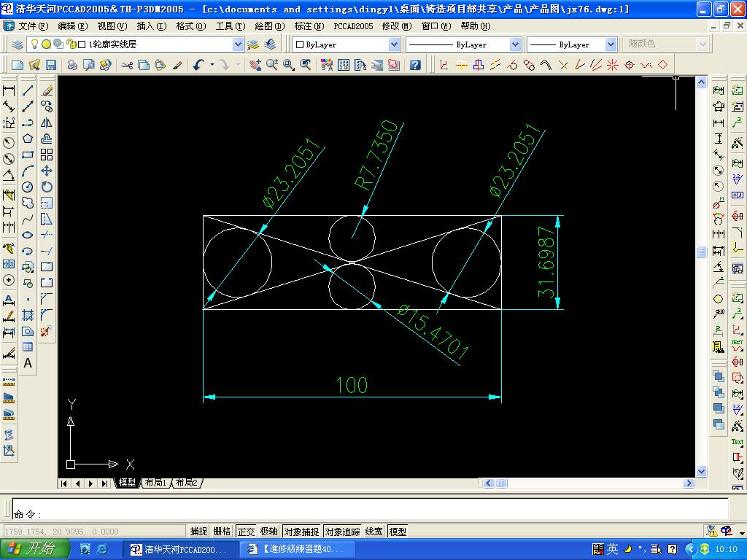Toggle 捕捉 snap mode in status bar
This screenshot has width=747, height=560.
tap(198, 532)
